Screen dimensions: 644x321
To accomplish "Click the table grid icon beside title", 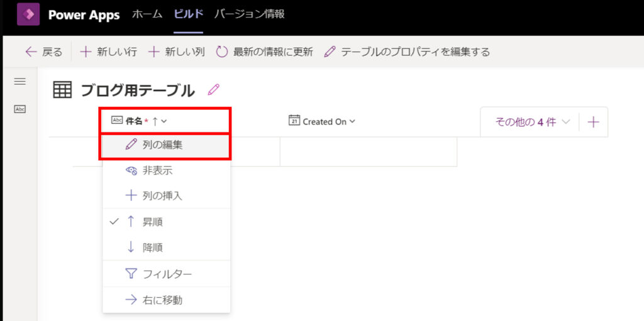I will pyautogui.click(x=62, y=90).
